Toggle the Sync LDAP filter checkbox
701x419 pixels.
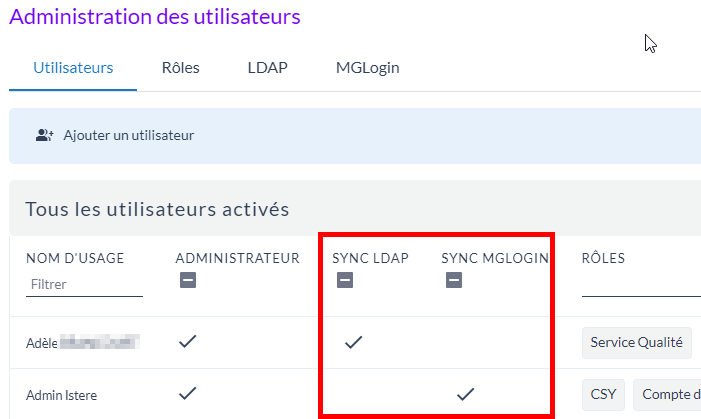click(x=344, y=281)
